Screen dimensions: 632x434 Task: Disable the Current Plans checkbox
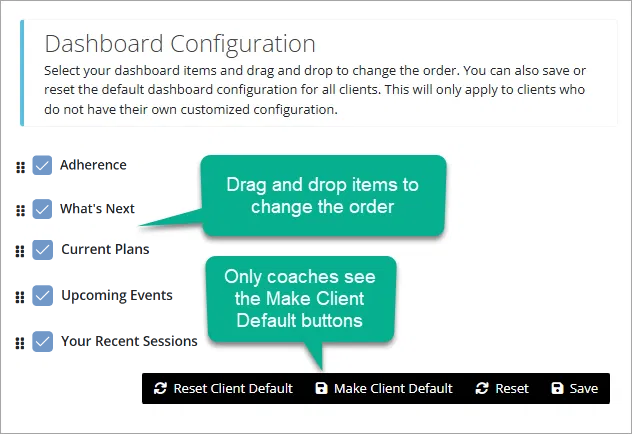click(42, 250)
